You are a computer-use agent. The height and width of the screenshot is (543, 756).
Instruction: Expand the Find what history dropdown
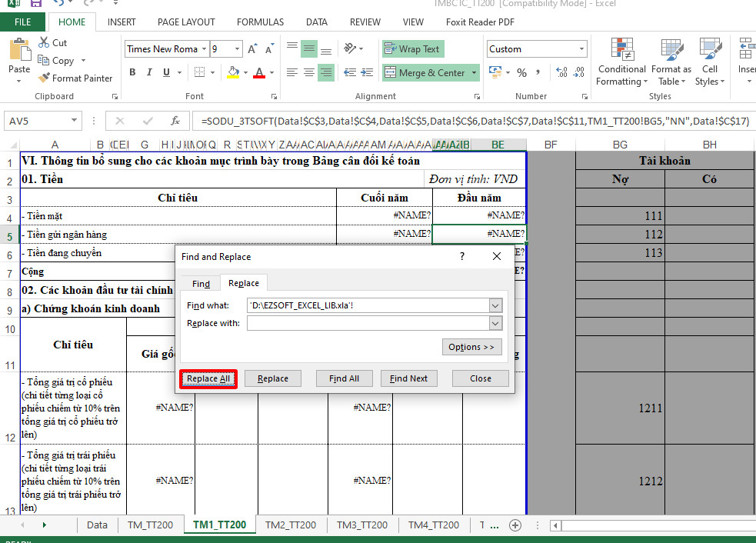coord(495,305)
